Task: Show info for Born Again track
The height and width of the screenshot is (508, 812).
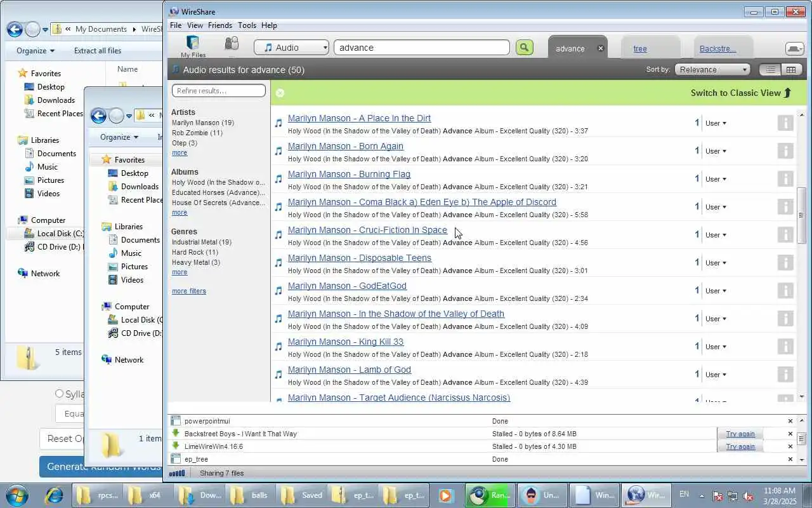Action: 785,151
